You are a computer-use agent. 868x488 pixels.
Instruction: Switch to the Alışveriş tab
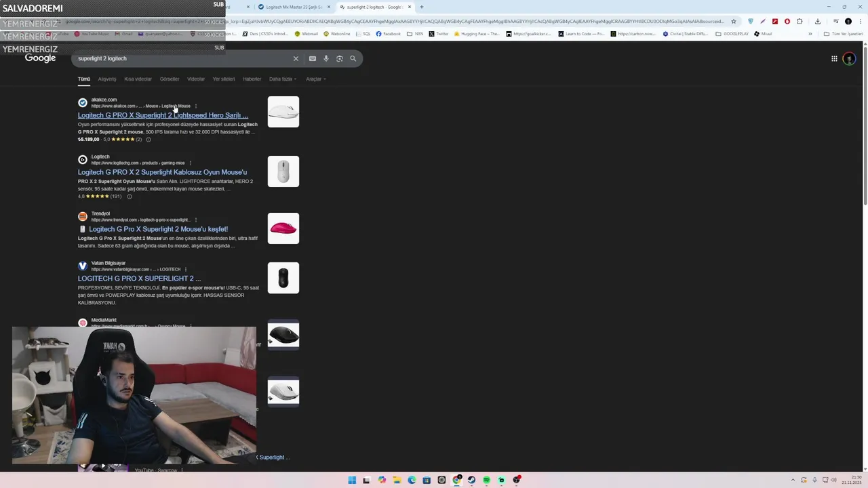pos(107,79)
